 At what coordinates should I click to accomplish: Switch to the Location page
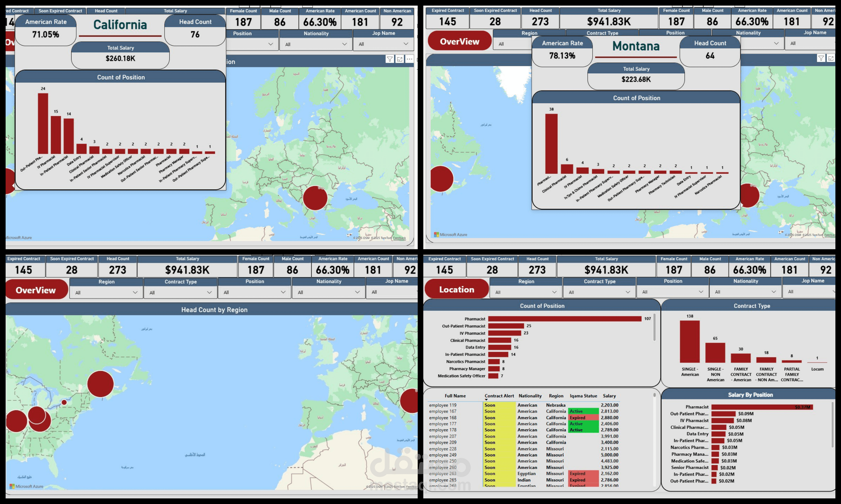click(x=456, y=289)
